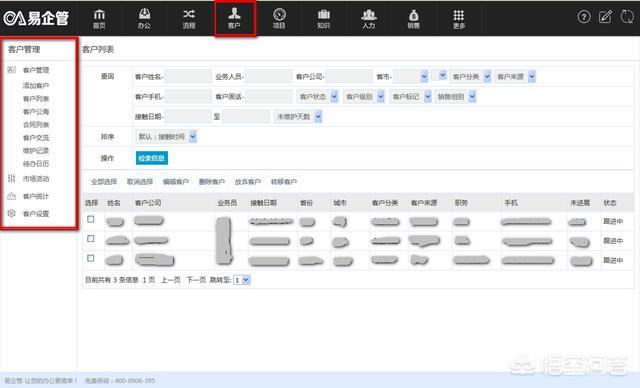640x388 pixels.
Task: Click the 编辑客户 link
Action: (176, 182)
